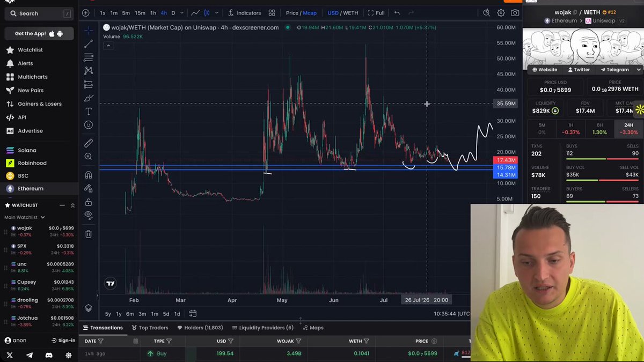Switch the chart to Mcap mode

(310, 13)
